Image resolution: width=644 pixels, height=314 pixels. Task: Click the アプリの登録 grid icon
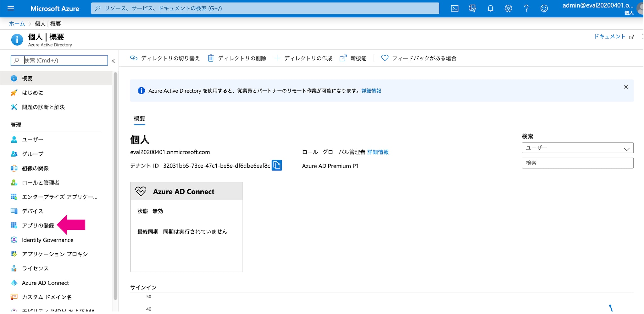(14, 225)
